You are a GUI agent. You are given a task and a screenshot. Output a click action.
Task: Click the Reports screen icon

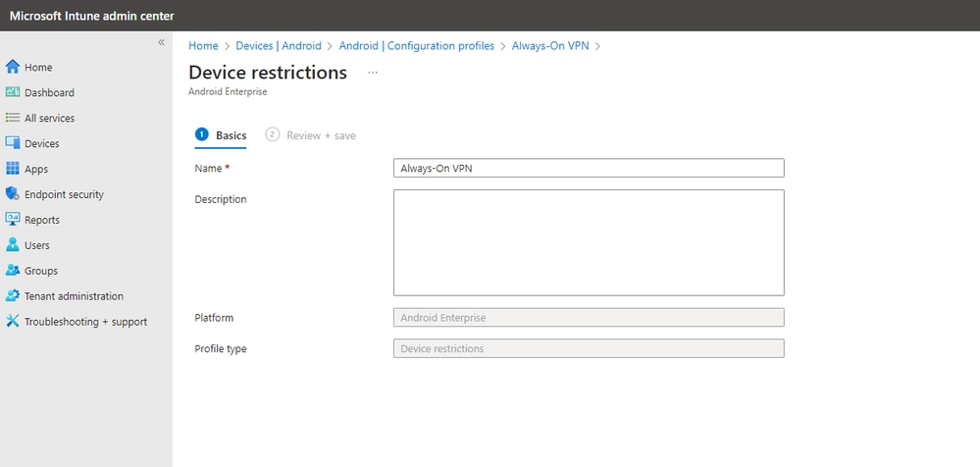tap(13, 220)
